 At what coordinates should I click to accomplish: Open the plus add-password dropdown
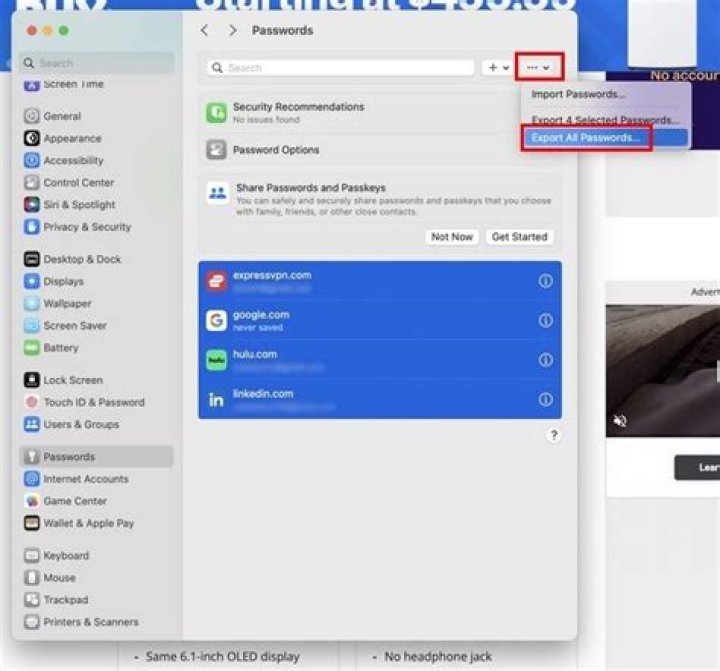pyautogui.click(x=498, y=68)
